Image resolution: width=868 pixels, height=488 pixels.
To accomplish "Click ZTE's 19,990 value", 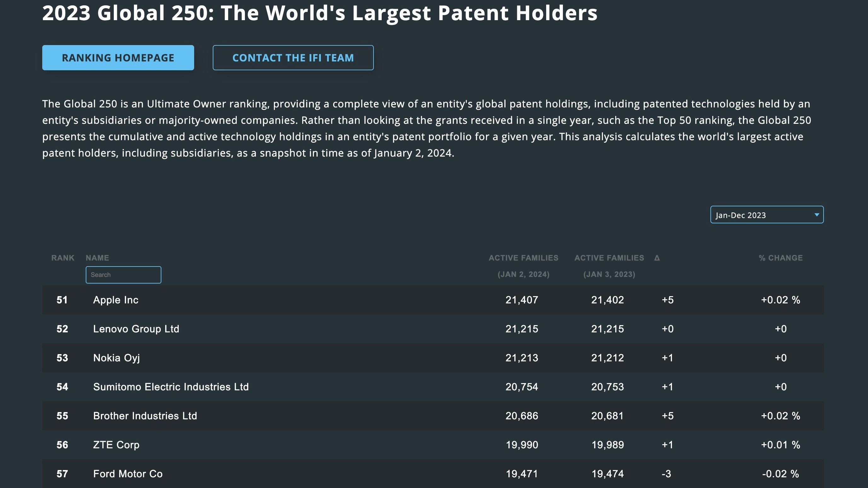I will pos(522,445).
